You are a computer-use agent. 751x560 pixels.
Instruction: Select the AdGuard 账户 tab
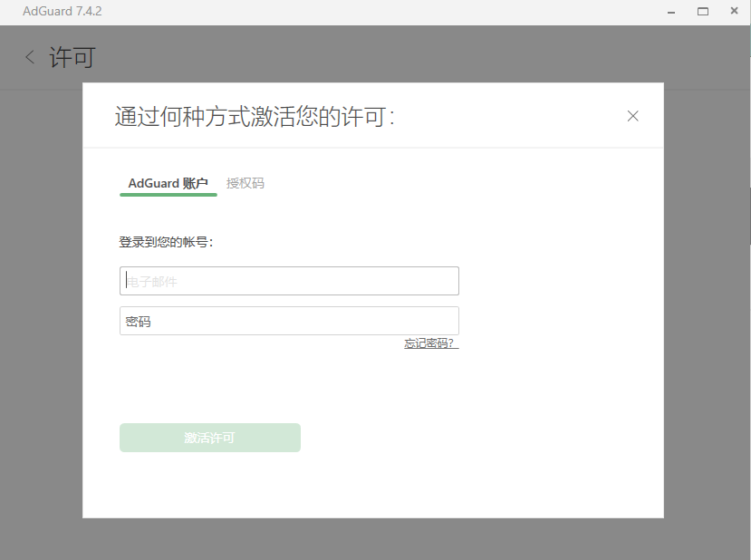168,183
